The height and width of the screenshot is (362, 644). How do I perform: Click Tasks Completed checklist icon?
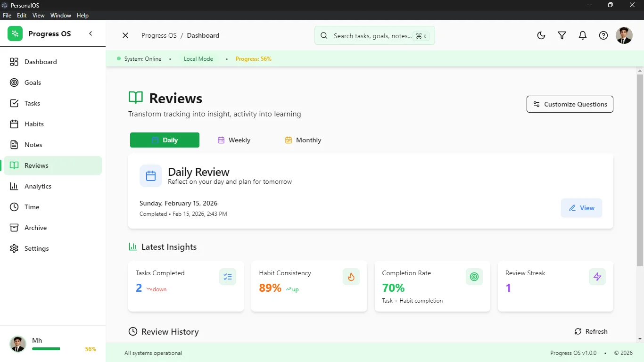pos(228,277)
